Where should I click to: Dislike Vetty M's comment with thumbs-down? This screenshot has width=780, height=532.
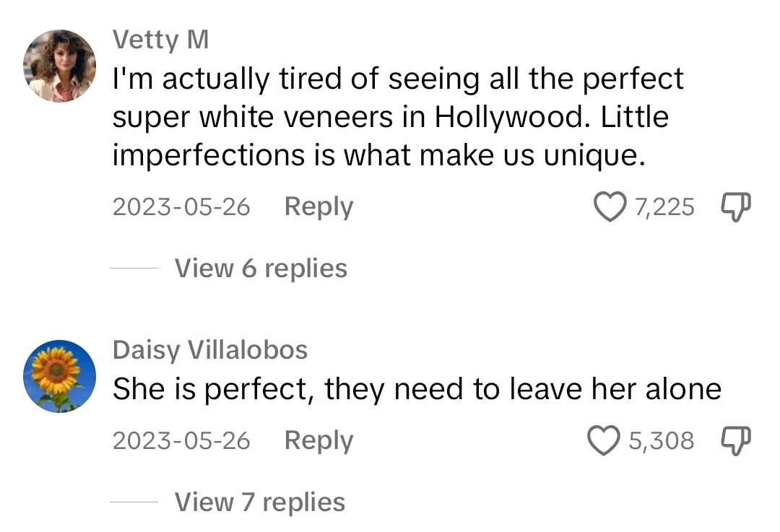(x=736, y=207)
